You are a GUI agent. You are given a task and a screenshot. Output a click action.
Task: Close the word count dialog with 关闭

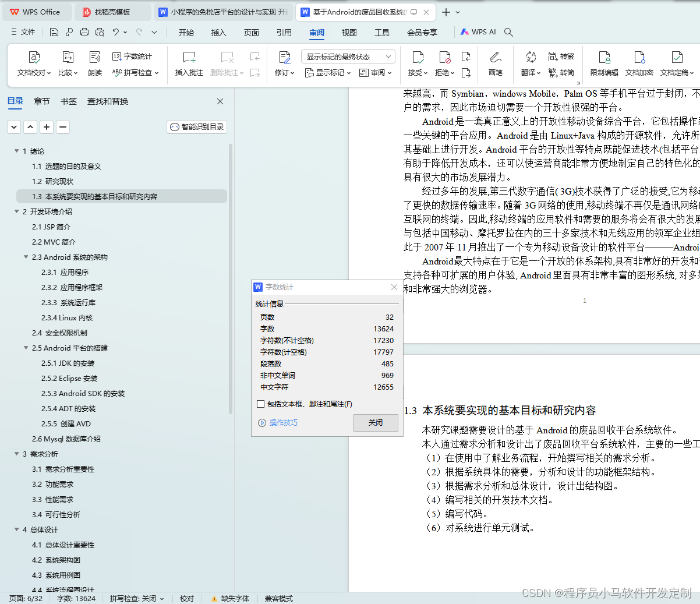pyautogui.click(x=376, y=423)
